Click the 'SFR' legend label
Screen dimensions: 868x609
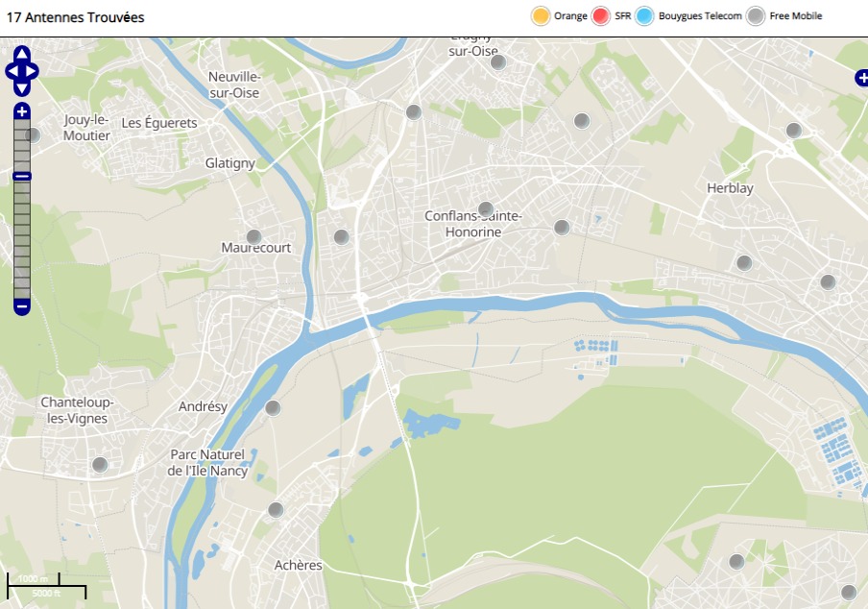(x=623, y=16)
